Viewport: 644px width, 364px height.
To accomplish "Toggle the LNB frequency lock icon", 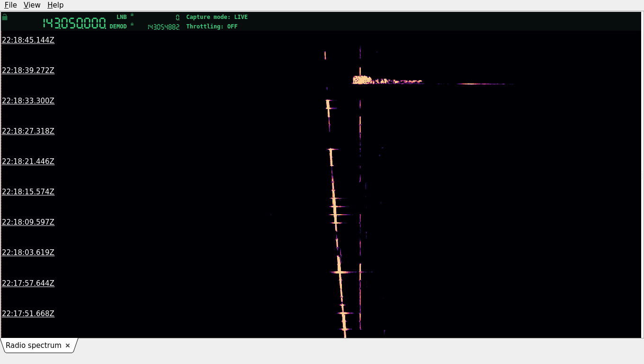I will click(x=132, y=15).
